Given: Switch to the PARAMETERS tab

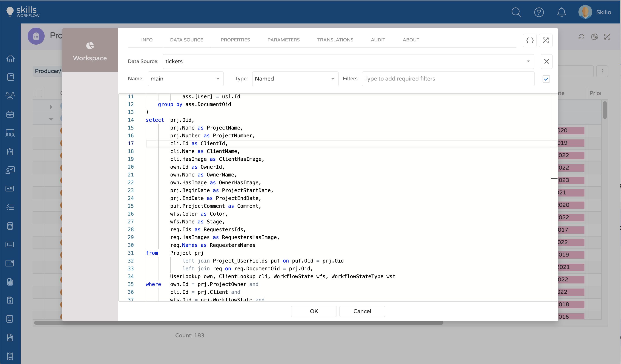Looking at the screenshot, I should [x=283, y=40].
